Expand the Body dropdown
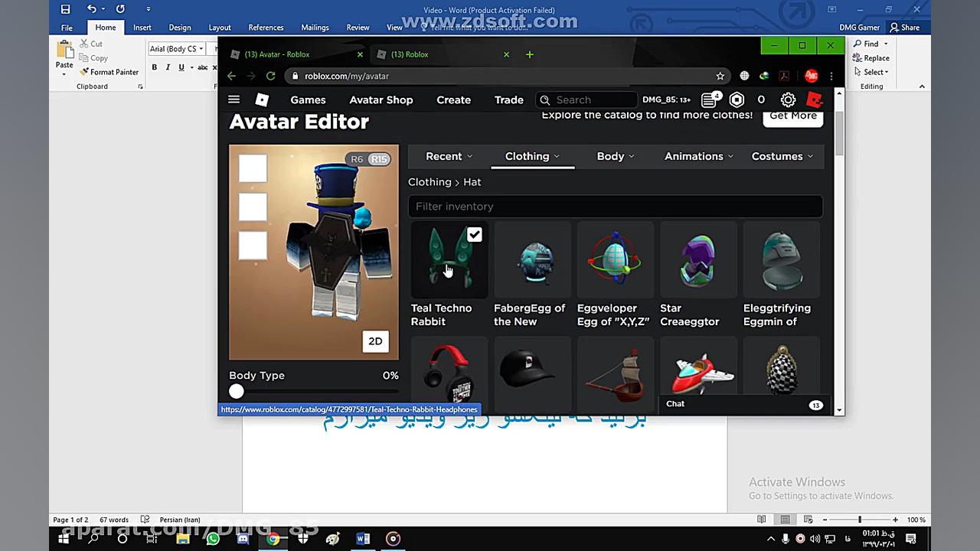Viewport: 980px width, 551px height. point(616,156)
